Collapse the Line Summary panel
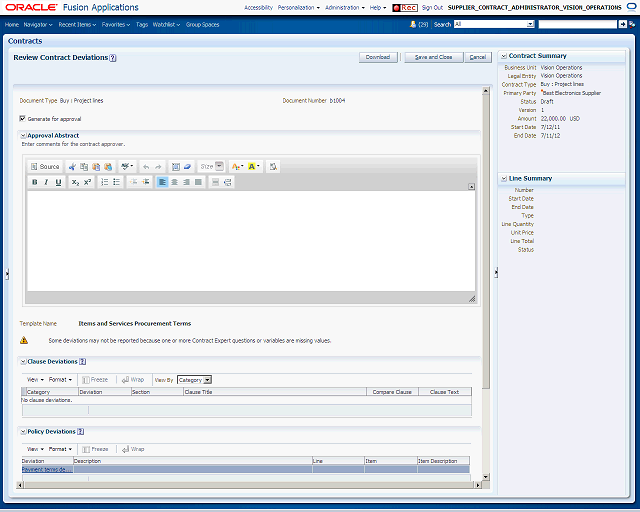640x512 pixels. [504, 178]
